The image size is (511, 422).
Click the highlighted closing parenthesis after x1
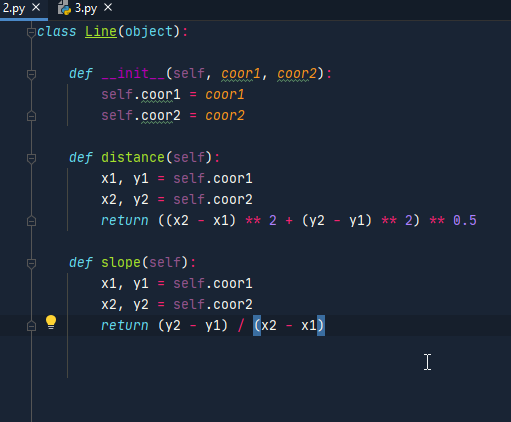click(321, 325)
